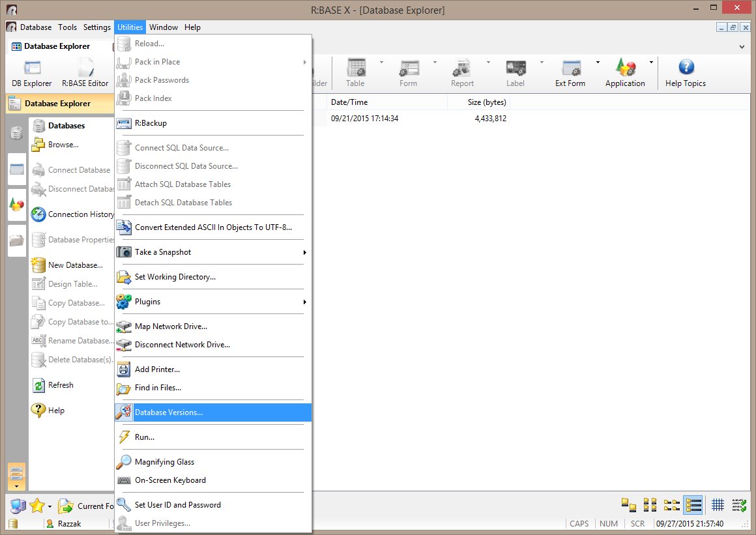Screen dimensions: 756x535
Task: Open the Tools menu
Action: click(x=67, y=27)
